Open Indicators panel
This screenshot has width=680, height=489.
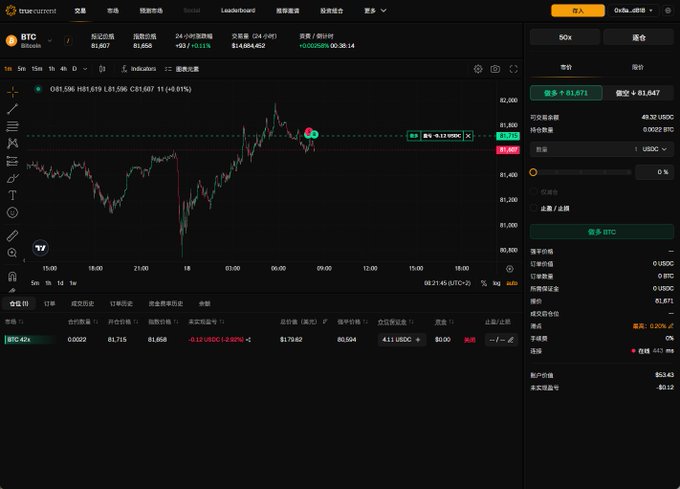point(138,69)
